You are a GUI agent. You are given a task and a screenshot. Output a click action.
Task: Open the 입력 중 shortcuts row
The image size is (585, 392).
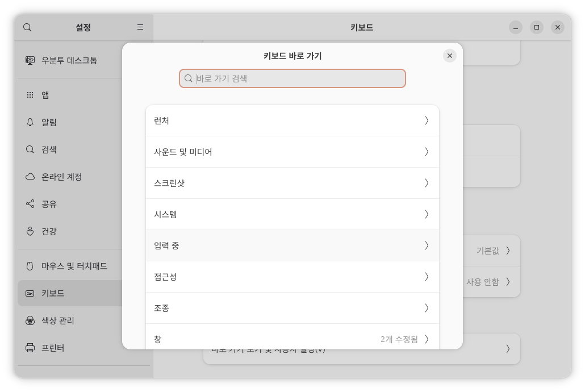coord(292,245)
